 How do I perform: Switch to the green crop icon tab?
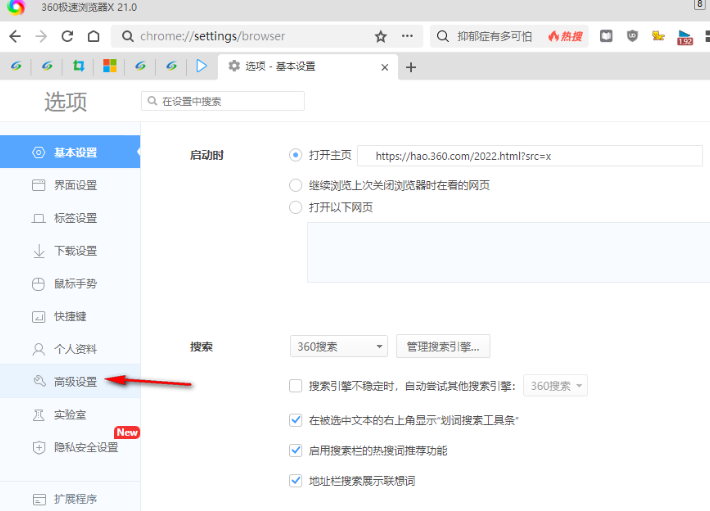(78, 67)
